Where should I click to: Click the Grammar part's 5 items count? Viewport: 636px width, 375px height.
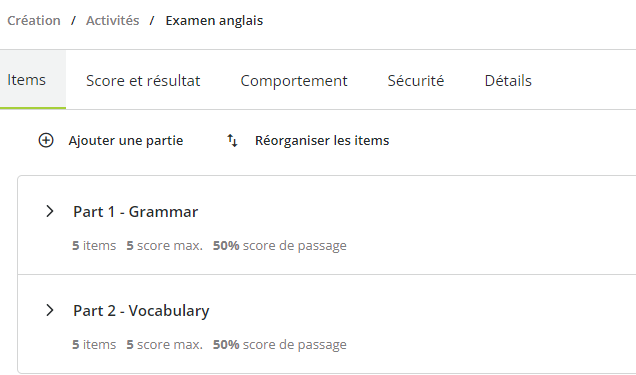94,245
